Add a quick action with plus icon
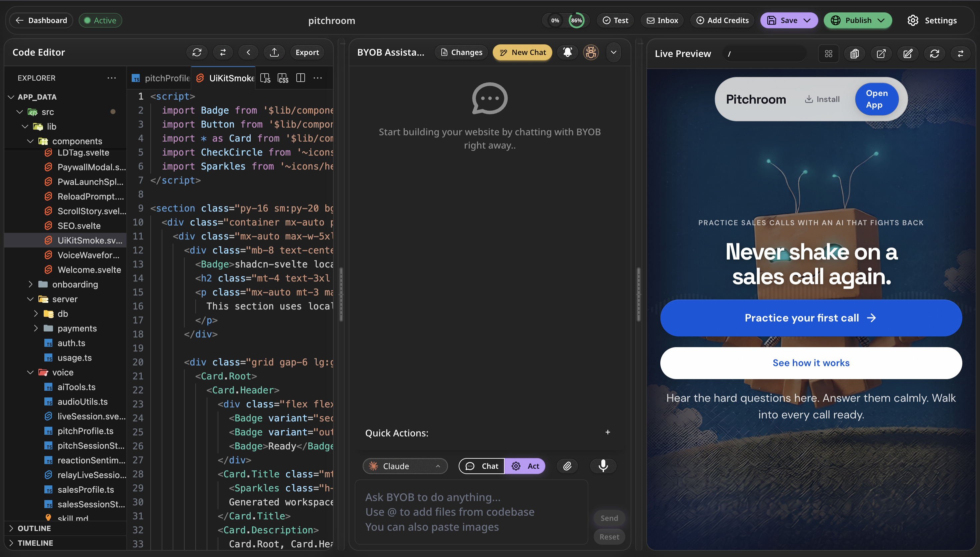This screenshot has width=980, height=557. tap(608, 432)
